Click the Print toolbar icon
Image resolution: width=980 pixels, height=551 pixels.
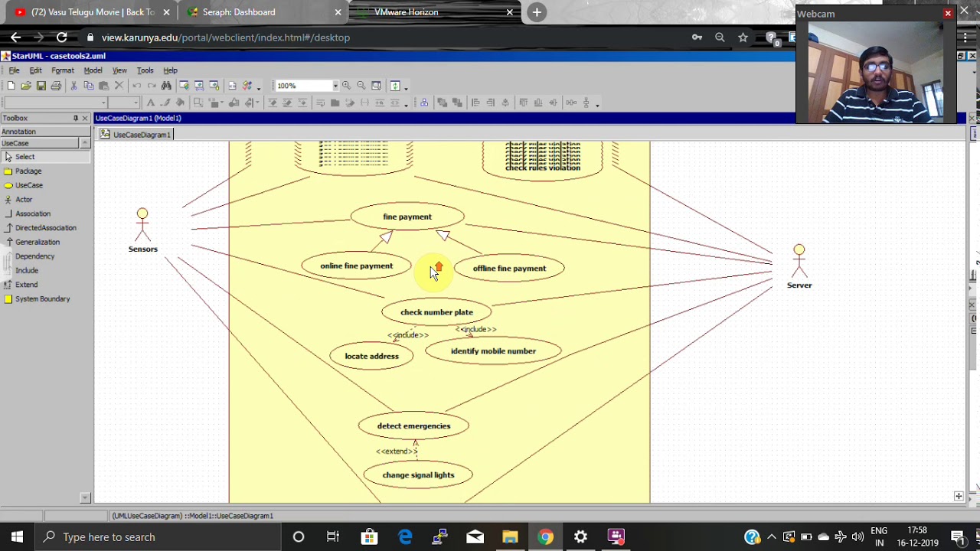(x=56, y=86)
